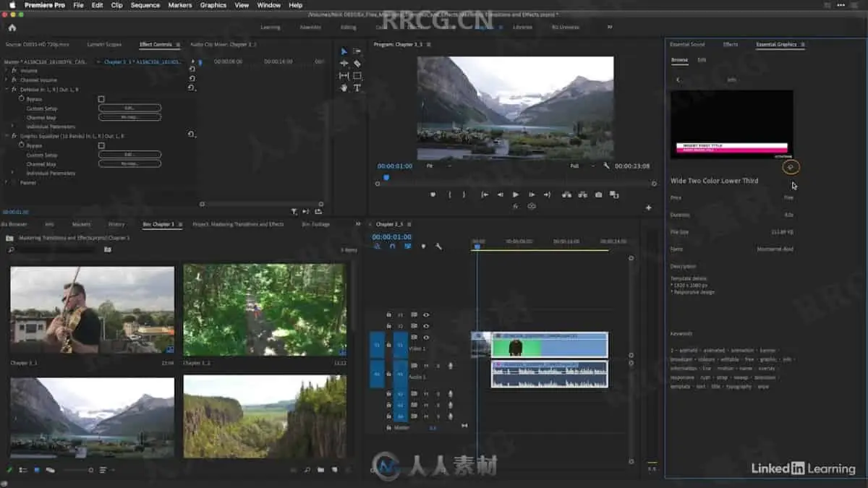Select the Razor tool

357,63
